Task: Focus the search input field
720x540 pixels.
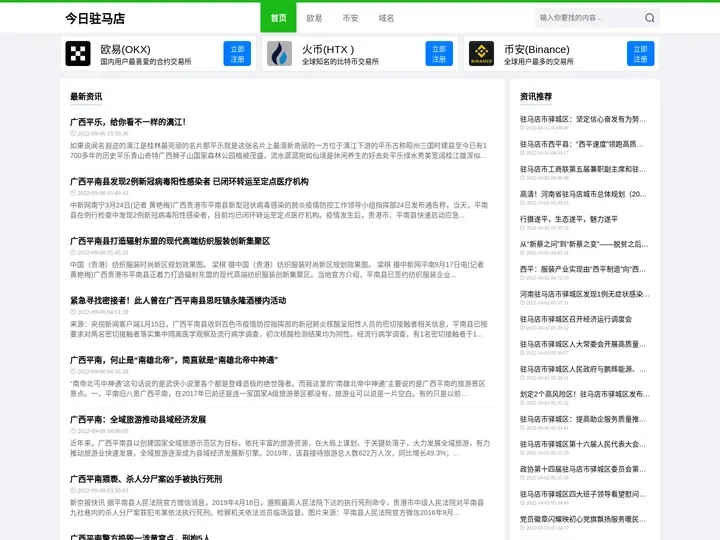Action: [589, 18]
